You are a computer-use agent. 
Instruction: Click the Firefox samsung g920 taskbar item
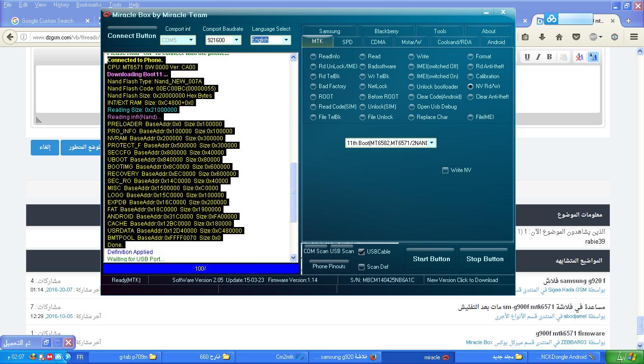pyautogui.click(x=345, y=357)
